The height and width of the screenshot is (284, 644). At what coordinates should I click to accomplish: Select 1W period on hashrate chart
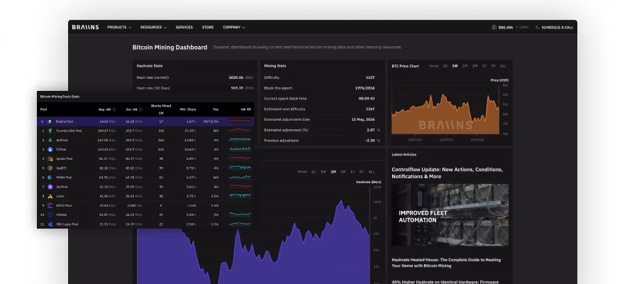click(x=323, y=172)
